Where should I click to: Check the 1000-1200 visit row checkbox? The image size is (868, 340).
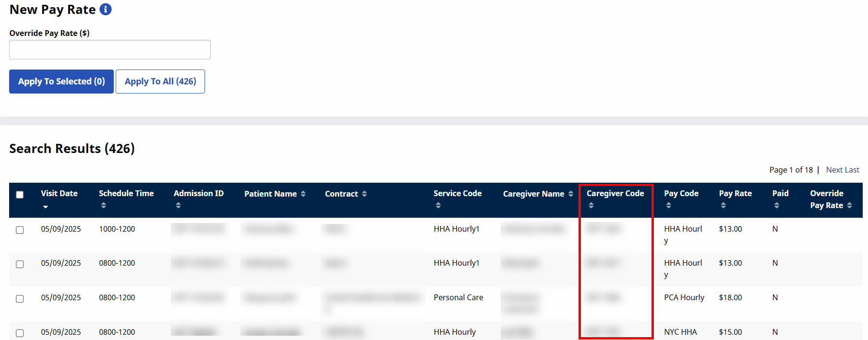click(x=20, y=230)
